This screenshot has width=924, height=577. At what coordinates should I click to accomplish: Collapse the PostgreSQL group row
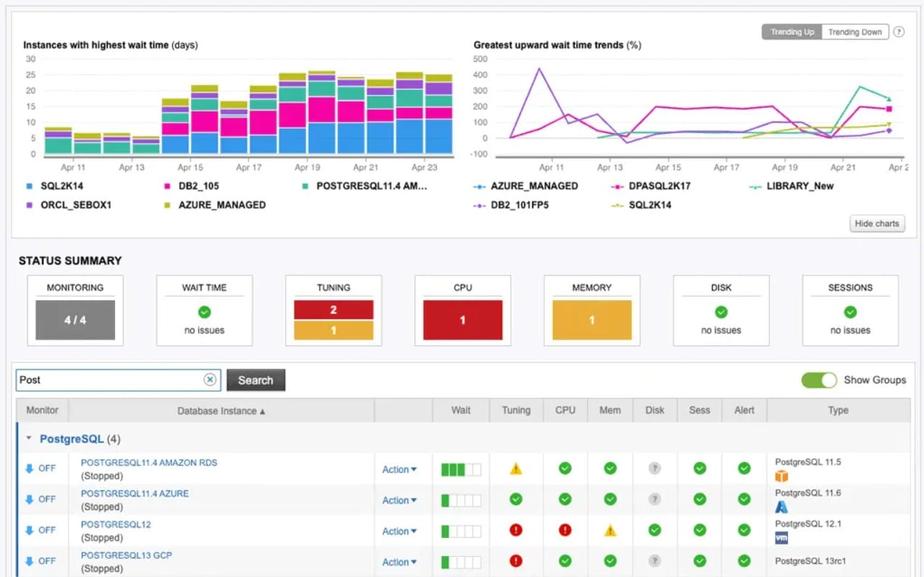tap(28, 438)
